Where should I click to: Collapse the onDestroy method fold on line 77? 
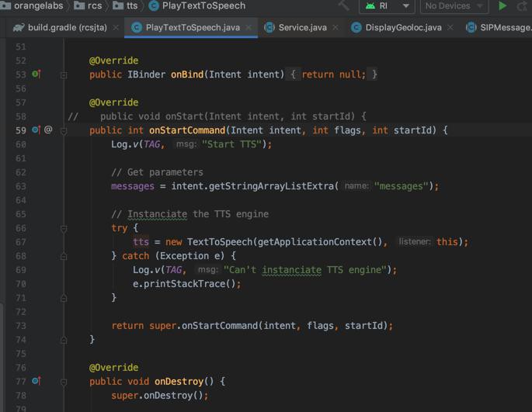click(x=64, y=383)
